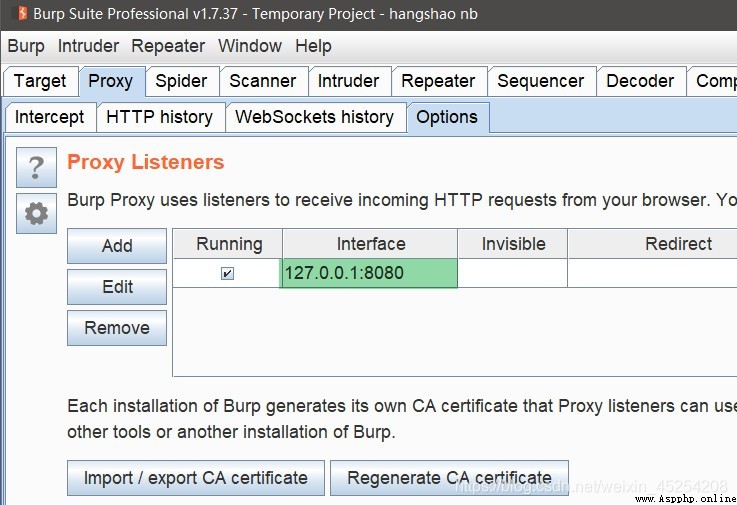Open the Help menu
This screenshot has height=505, width=737.
click(314, 46)
